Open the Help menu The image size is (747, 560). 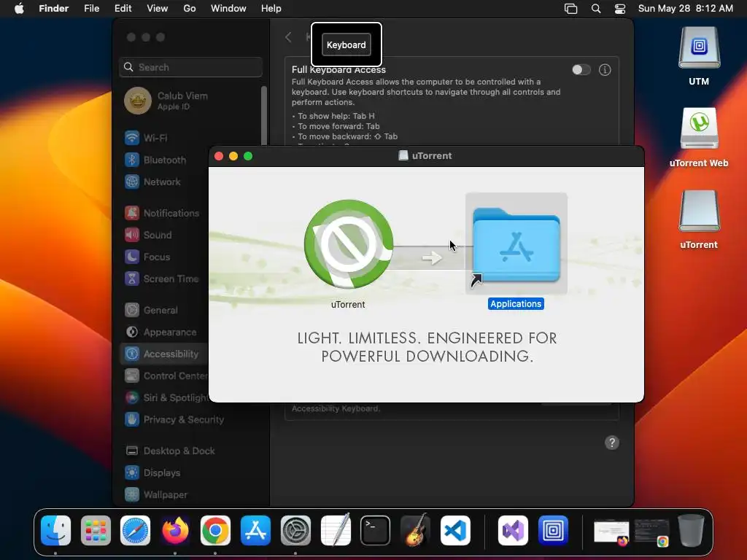[271, 9]
